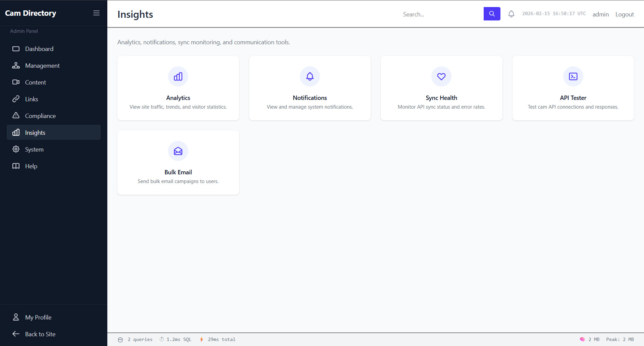This screenshot has width=644, height=346.
Task: Click the API Tester terminal icon
Action: pos(573,76)
